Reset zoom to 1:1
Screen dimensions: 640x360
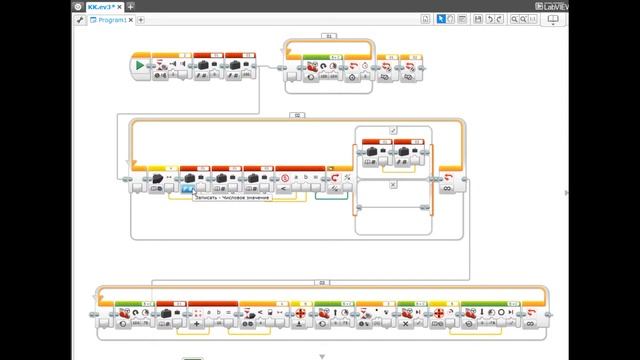pos(532,19)
